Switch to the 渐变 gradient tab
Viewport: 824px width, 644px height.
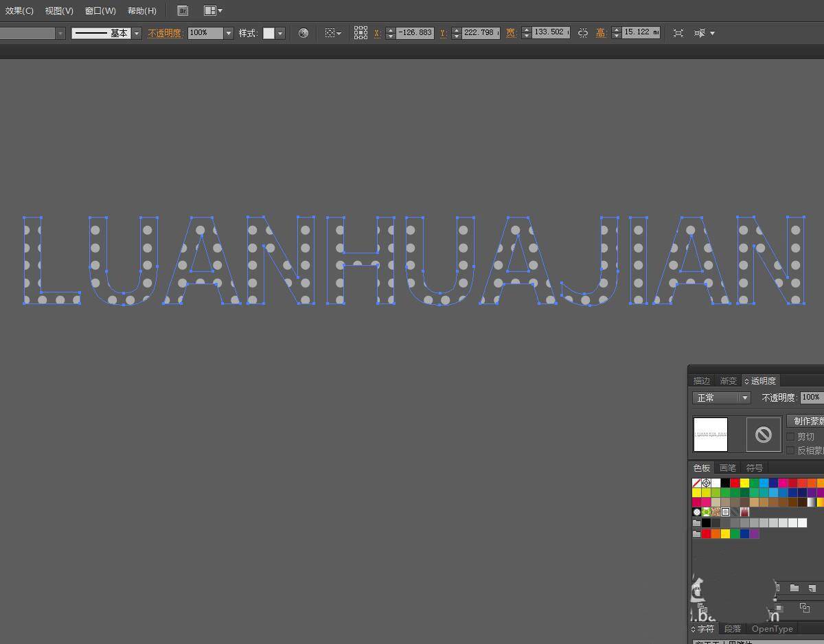click(x=728, y=381)
